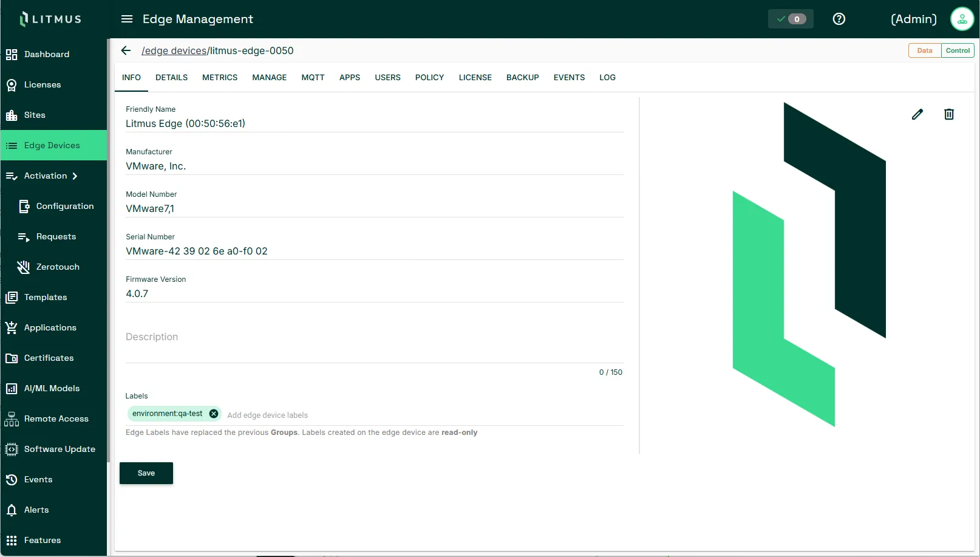The image size is (980, 557).
Task: Go back using the arrow icon
Action: coord(126,50)
